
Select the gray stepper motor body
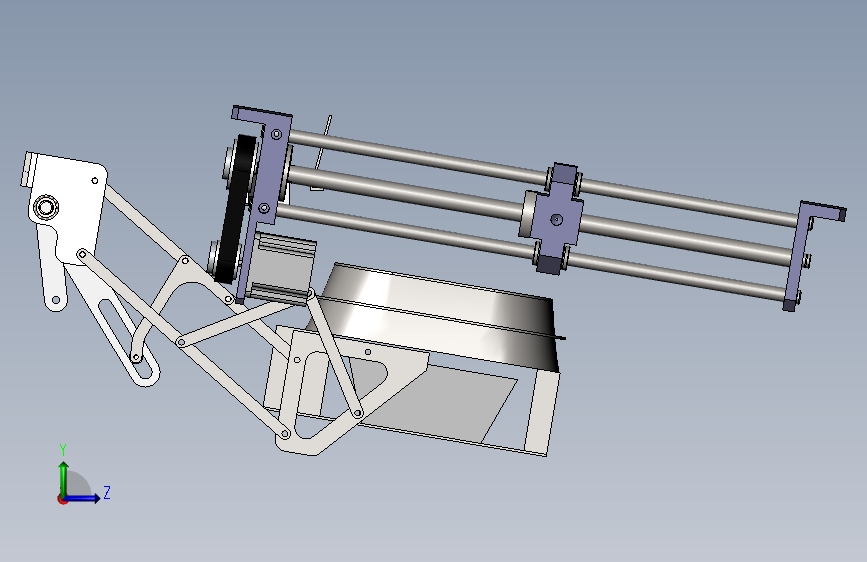pyautogui.click(x=283, y=268)
